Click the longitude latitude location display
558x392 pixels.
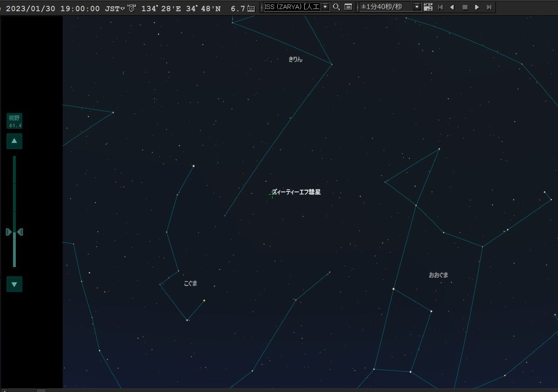tap(181, 9)
